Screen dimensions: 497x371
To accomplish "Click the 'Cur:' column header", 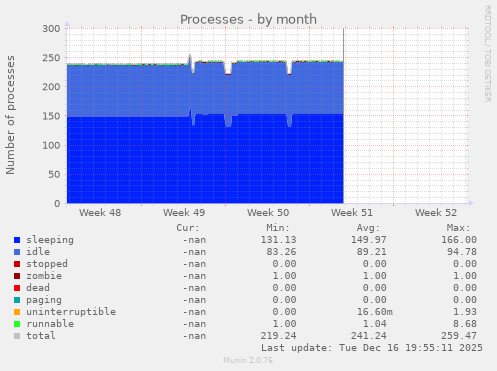I will (x=188, y=228).
